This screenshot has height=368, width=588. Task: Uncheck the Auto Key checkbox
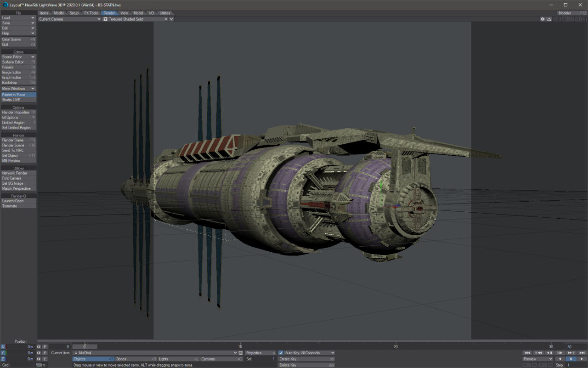281,353
